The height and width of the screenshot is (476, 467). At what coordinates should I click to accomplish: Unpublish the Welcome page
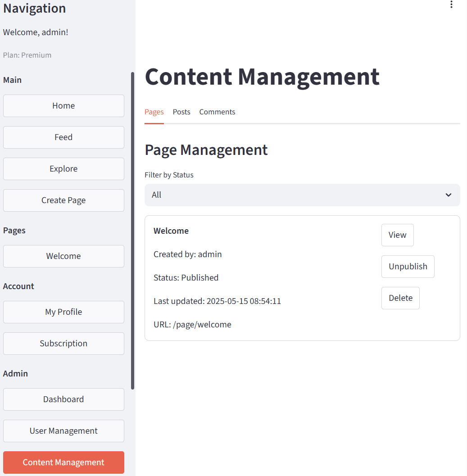tap(408, 267)
